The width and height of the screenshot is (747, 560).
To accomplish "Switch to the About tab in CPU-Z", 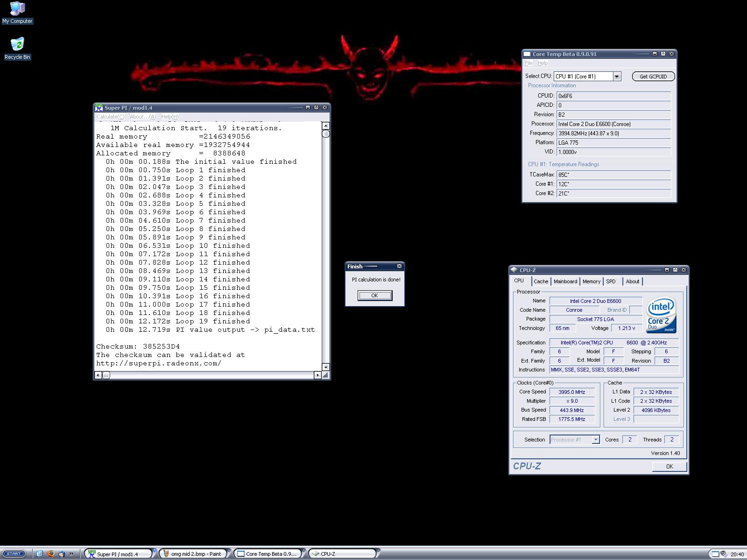I will [633, 281].
